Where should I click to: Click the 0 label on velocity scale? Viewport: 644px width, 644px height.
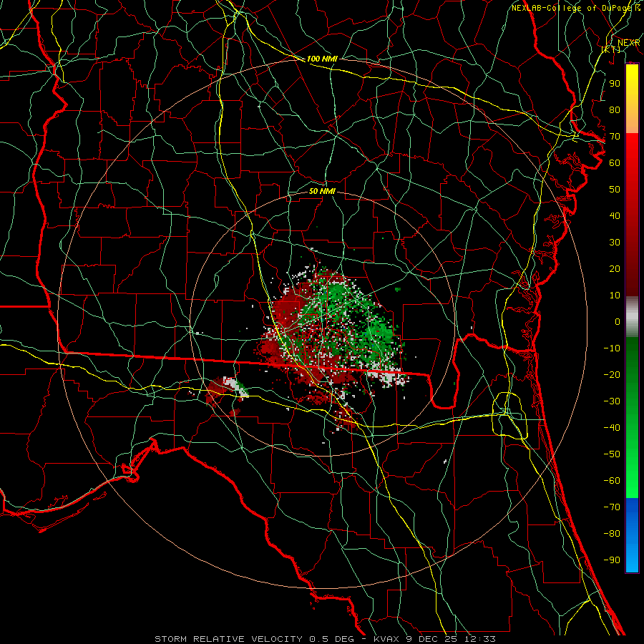coord(618,321)
